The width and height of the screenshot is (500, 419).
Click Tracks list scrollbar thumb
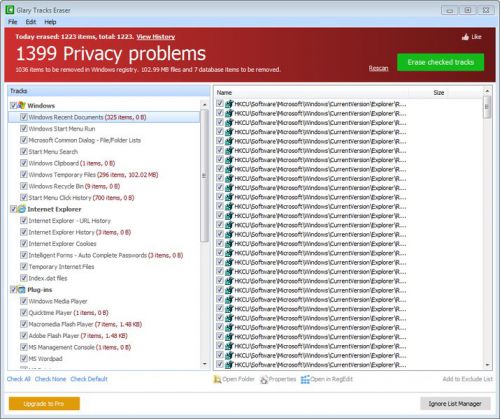coord(204,176)
